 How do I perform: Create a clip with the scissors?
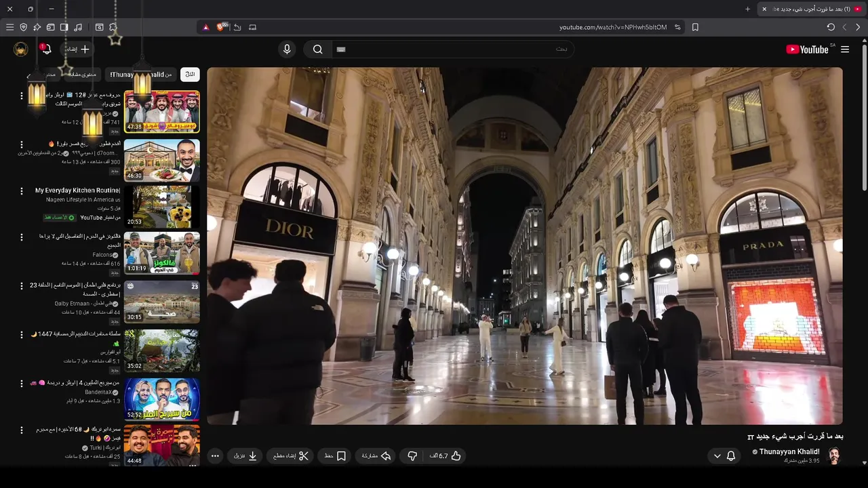pyautogui.click(x=291, y=456)
